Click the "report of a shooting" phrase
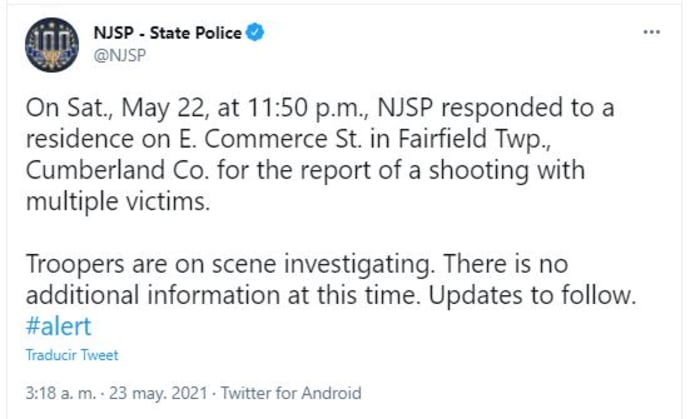 tap(404, 170)
